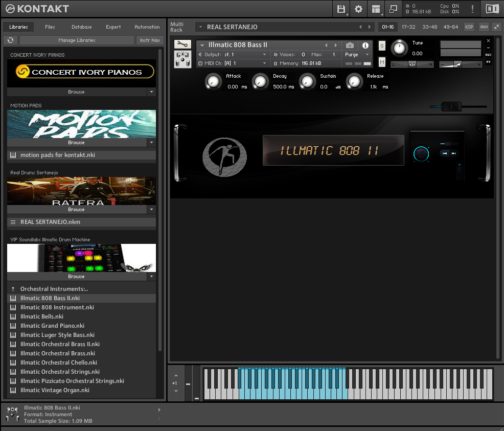Toggle PV button on instrument header
The width and height of the screenshot is (504, 431).
[x=488, y=62]
